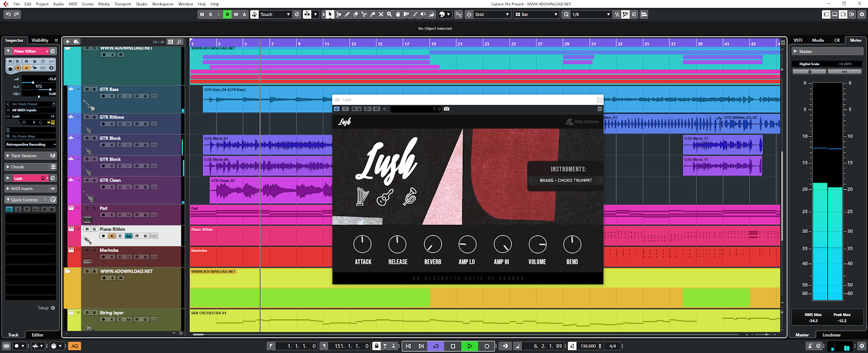Open the Bar grid type dropdown
This screenshot has width=868, height=353.
(537, 15)
